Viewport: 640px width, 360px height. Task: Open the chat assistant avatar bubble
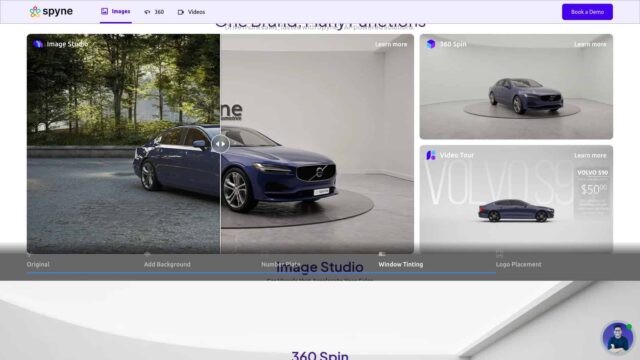click(x=618, y=337)
